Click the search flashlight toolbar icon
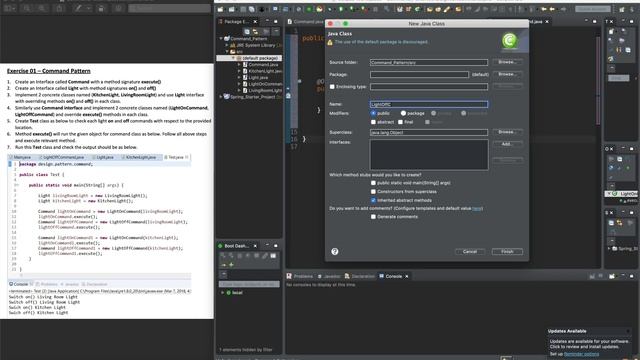 click(447, 9)
